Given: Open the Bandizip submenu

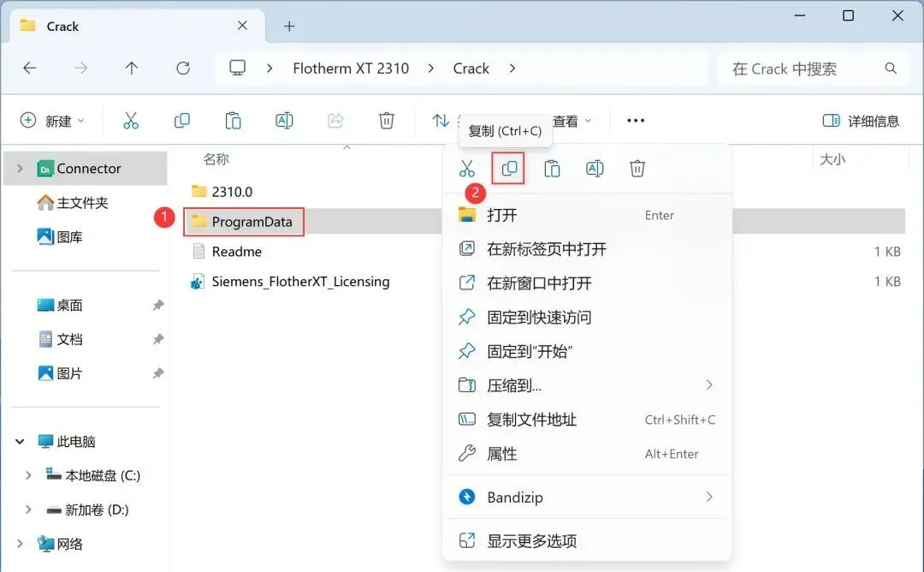Looking at the screenshot, I should pos(587,498).
